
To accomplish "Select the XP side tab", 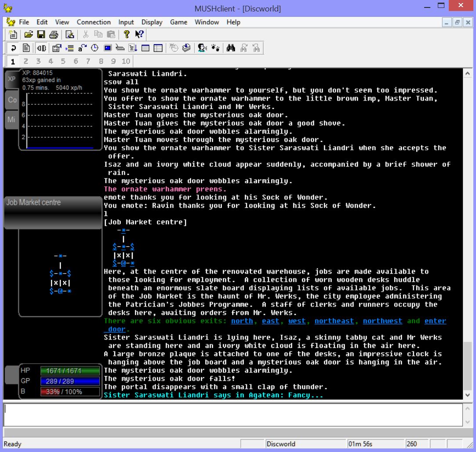I will 11,79.
